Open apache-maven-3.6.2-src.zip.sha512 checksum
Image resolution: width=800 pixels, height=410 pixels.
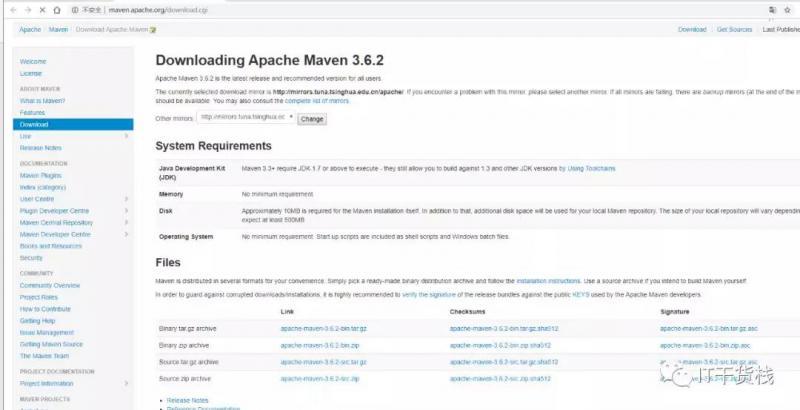point(500,379)
